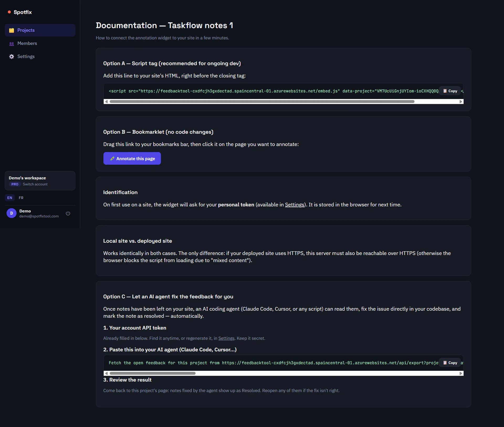Copy the script tag code
The width and height of the screenshot is (504, 427).
click(x=450, y=91)
